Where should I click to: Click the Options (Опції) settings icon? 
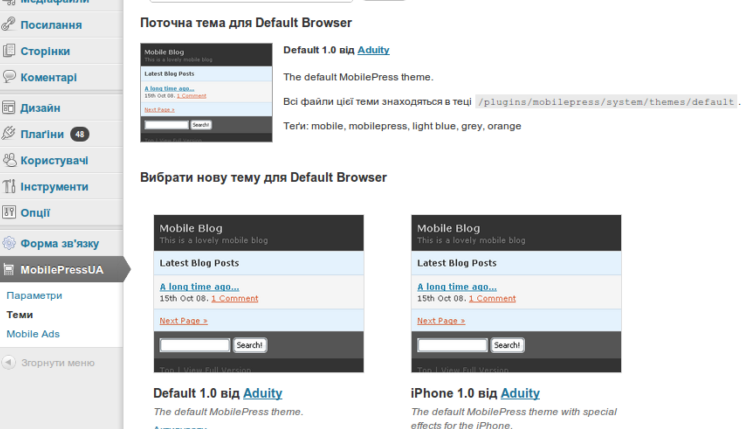point(9,212)
